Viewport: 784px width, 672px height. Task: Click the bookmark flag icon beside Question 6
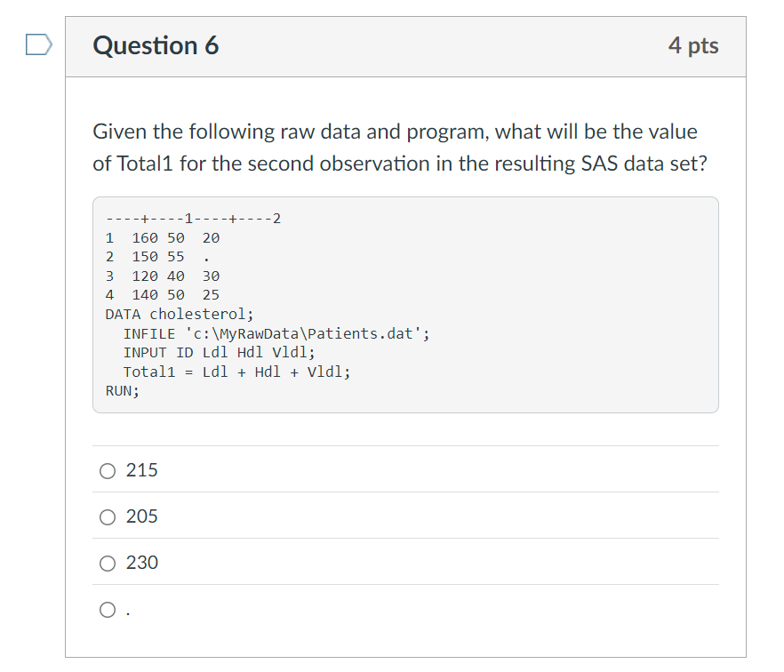pos(38,44)
